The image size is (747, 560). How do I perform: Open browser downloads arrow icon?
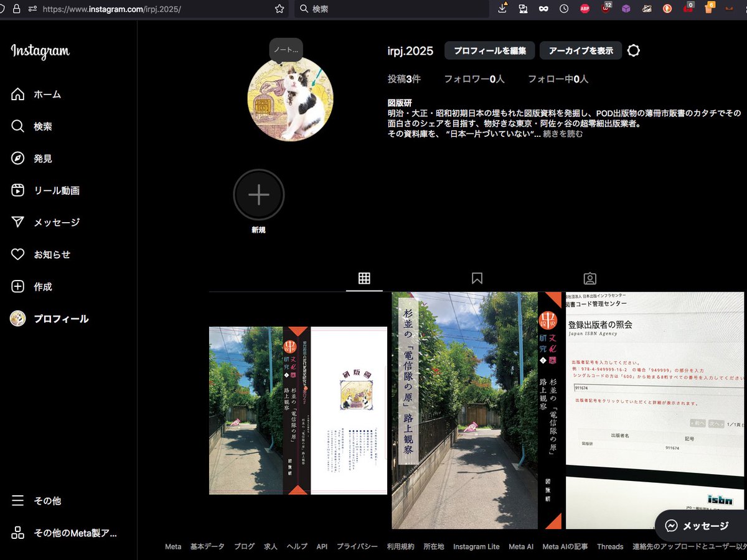point(503,9)
